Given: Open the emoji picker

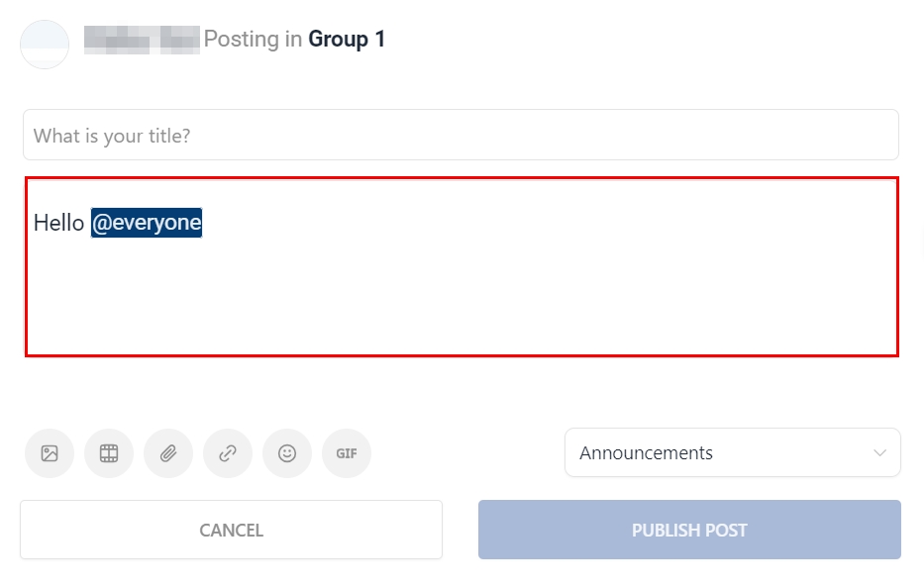Looking at the screenshot, I should [x=287, y=453].
